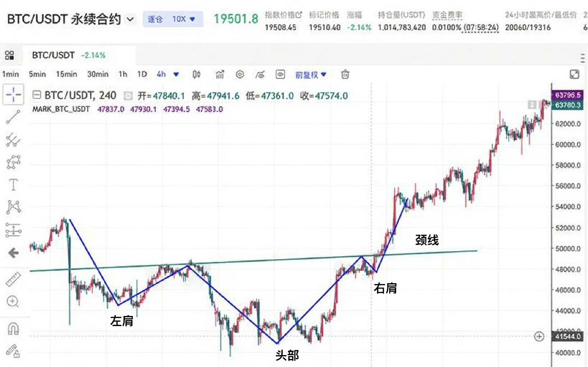Select the crosshair cursor tool
The height and width of the screenshot is (367, 588).
point(14,95)
